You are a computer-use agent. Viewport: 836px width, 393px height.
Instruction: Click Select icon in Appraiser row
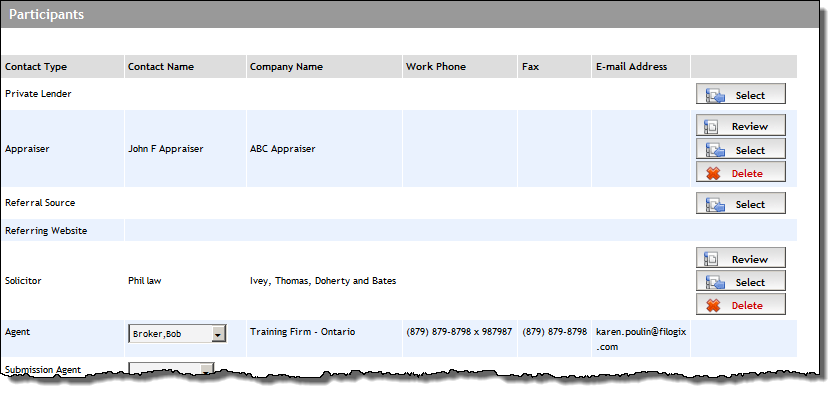pyautogui.click(x=715, y=150)
